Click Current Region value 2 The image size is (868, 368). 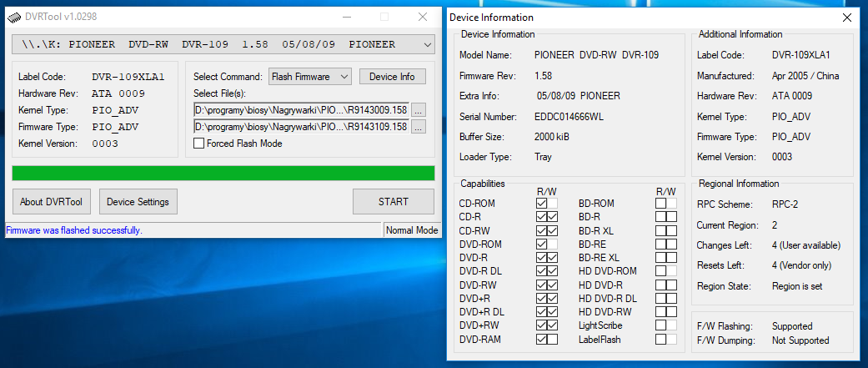coord(775,225)
